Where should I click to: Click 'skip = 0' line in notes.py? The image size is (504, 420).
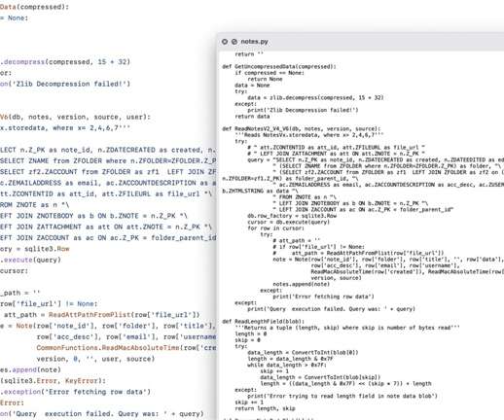pyautogui.click(x=247, y=340)
